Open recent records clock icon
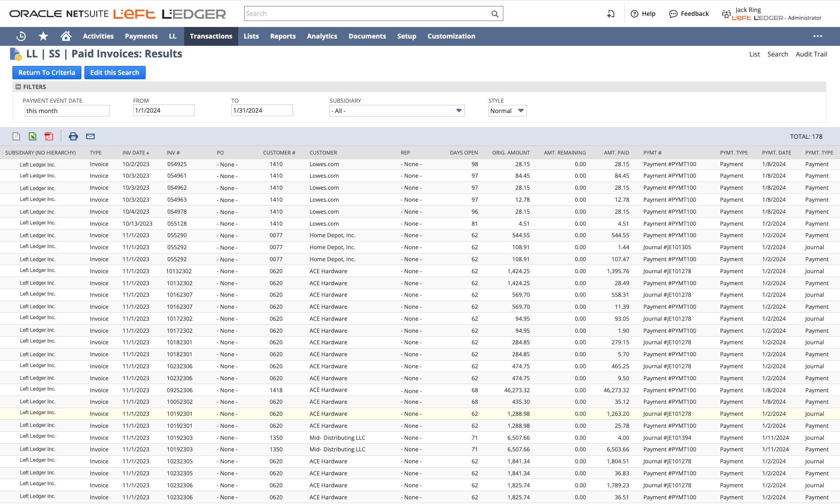Viewport: 840px width, 504px height. click(x=21, y=36)
